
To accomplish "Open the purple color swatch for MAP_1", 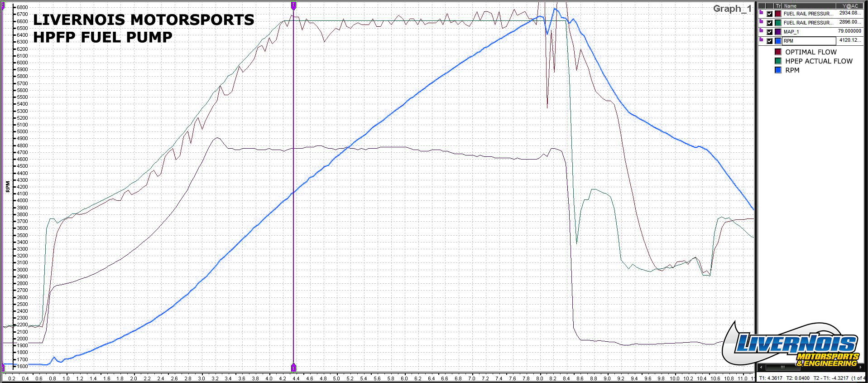I will click(778, 32).
